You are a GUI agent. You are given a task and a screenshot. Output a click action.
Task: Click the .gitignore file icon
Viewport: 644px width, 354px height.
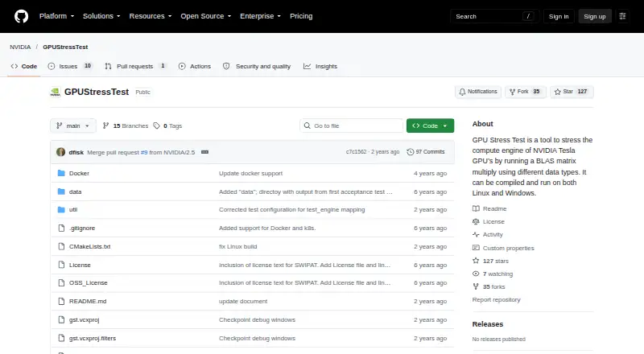coord(61,228)
